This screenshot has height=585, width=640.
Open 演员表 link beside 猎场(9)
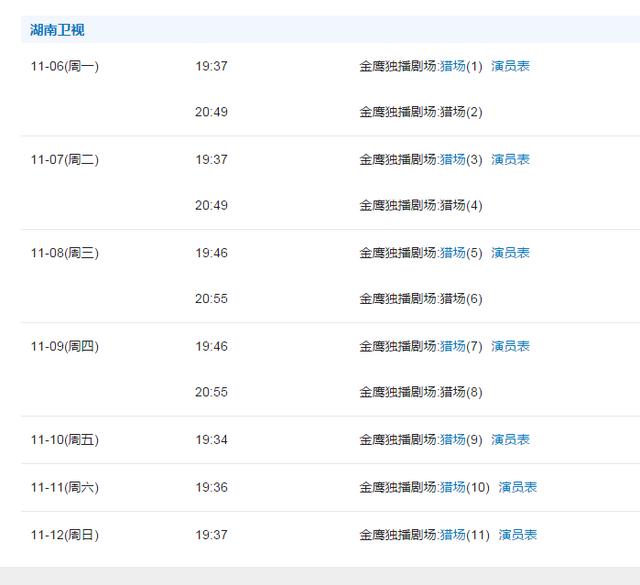click(x=510, y=440)
